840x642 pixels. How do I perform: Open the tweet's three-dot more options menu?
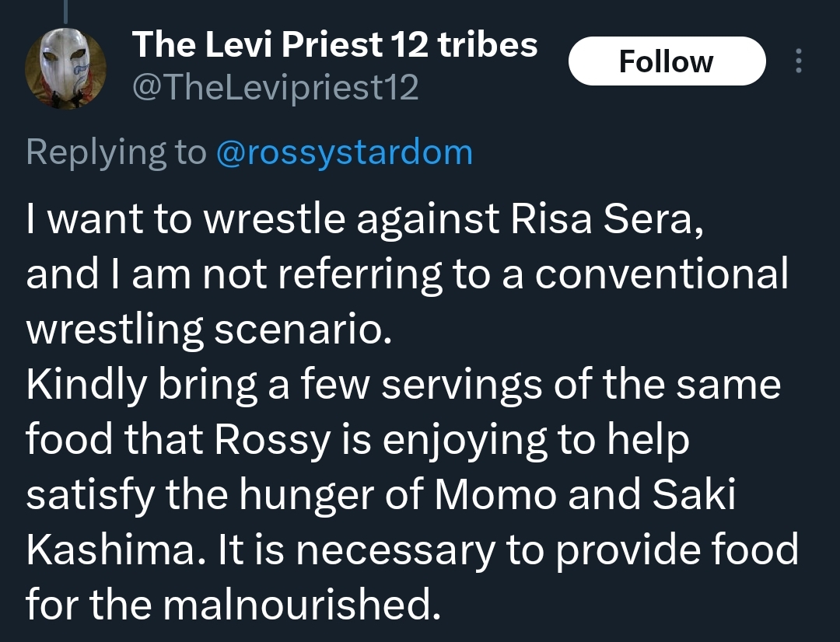tap(798, 61)
